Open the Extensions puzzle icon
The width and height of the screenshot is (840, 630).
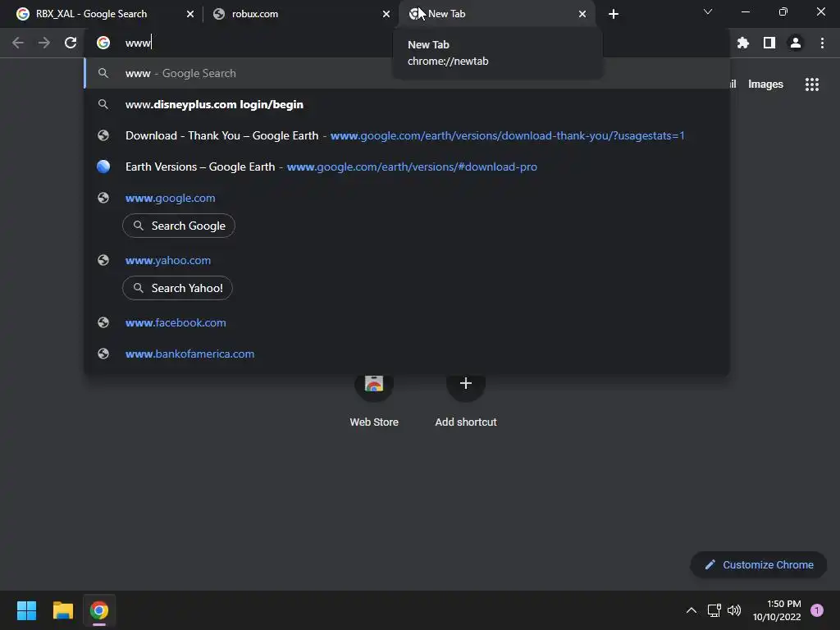742,43
